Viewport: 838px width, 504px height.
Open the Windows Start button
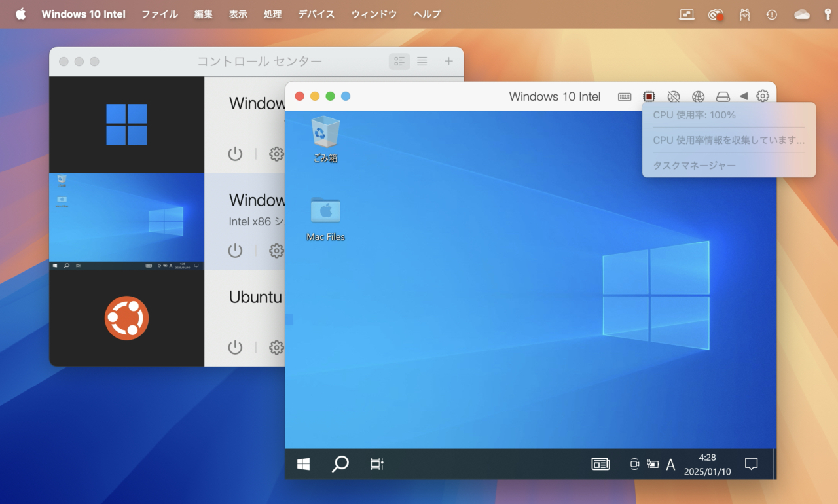click(x=303, y=464)
